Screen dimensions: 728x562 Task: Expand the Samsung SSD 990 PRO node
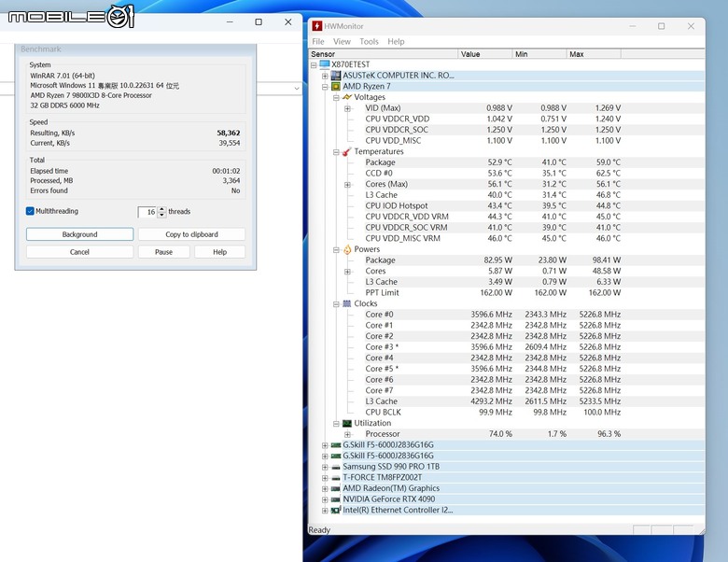point(325,468)
